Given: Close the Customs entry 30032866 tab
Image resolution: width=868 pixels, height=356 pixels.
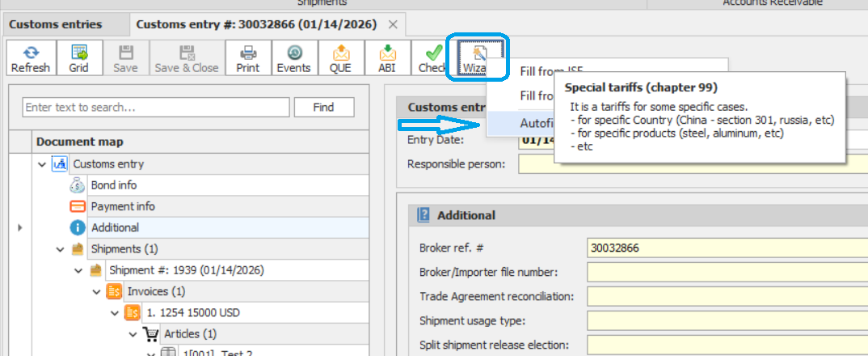Looking at the screenshot, I should pos(393,24).
